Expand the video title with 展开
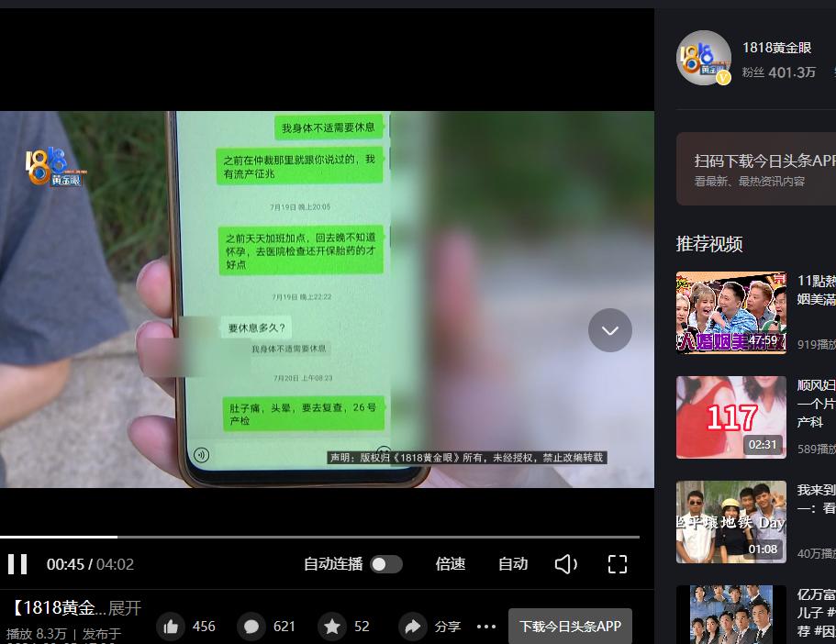Screen dimensions: 836x644 125,607
